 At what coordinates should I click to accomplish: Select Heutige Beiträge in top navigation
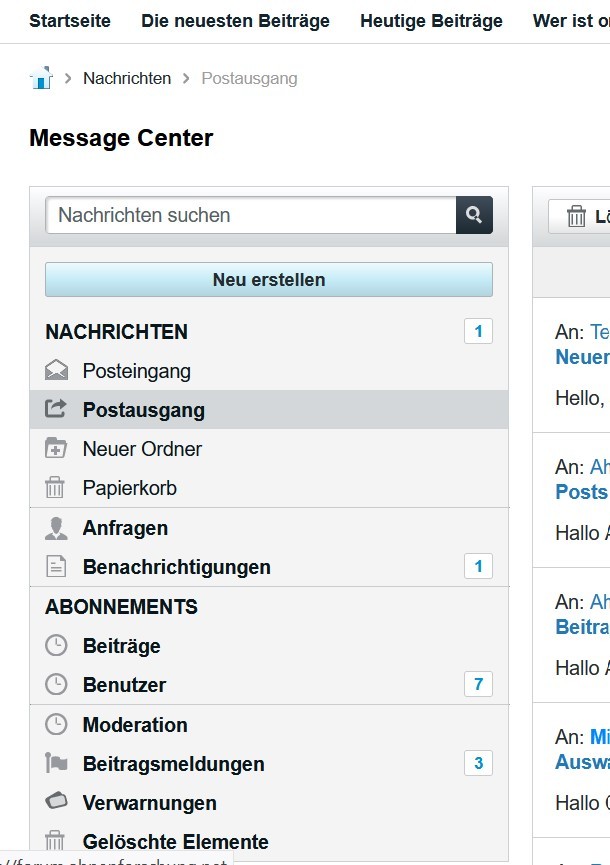pyautogui.click(x=431, y=21)
